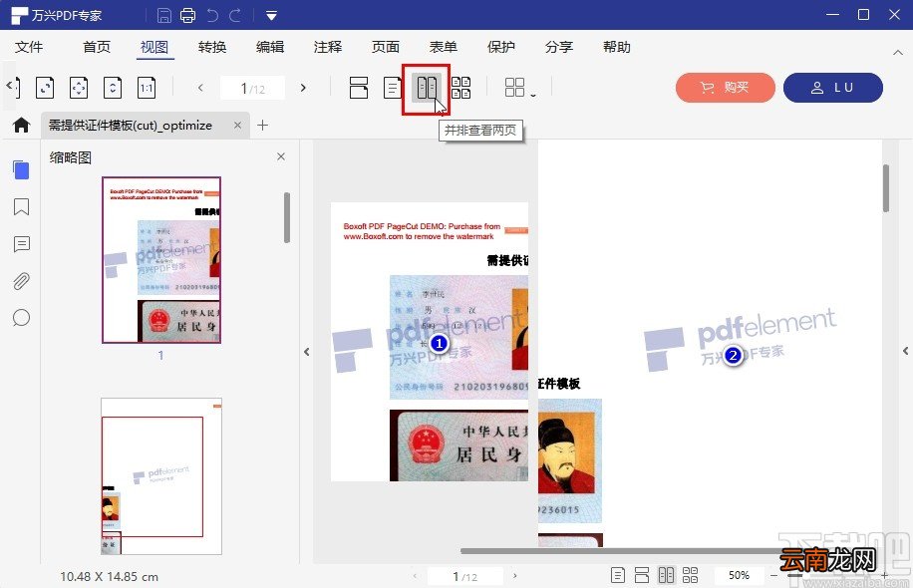Switch to the 首页 tab
913x588 pixels.
[x=97, y=47]
